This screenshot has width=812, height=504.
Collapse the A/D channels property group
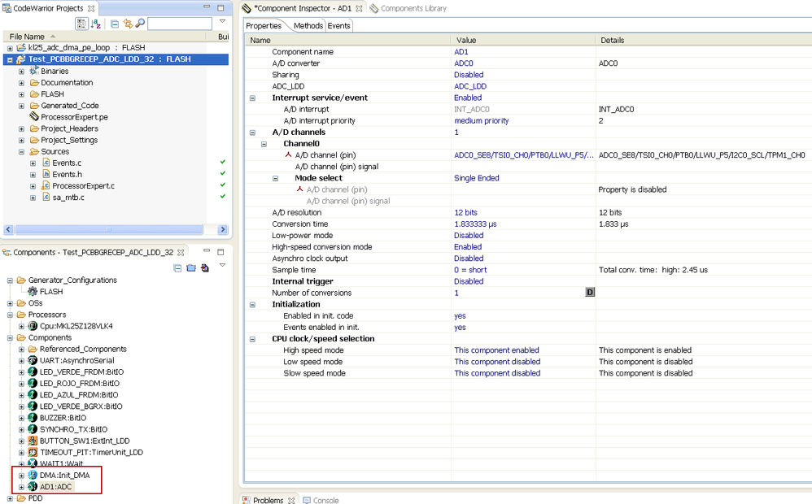[253, 133]
